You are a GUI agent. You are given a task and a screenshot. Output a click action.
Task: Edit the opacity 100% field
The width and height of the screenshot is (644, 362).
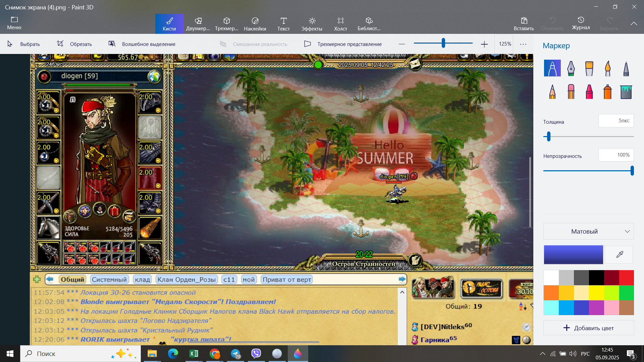(x=616, y=155)
